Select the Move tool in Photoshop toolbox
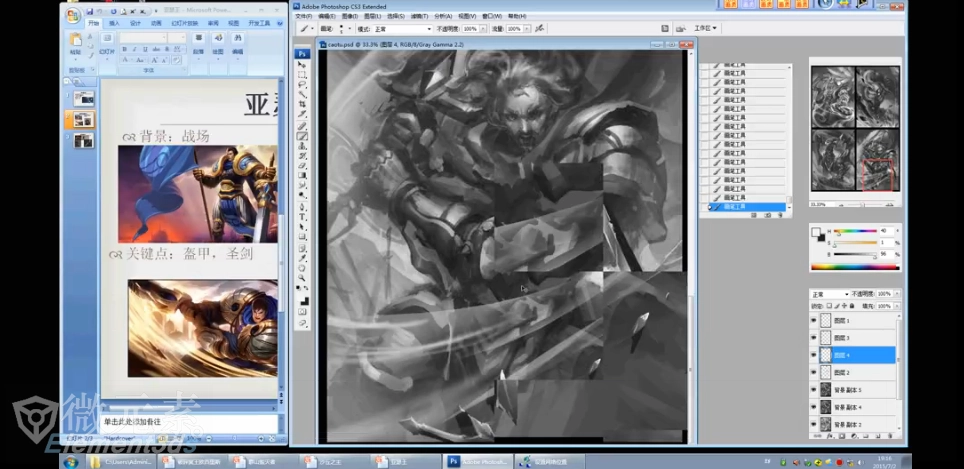This screenshot has height=469, width=964. pos(303,64)
